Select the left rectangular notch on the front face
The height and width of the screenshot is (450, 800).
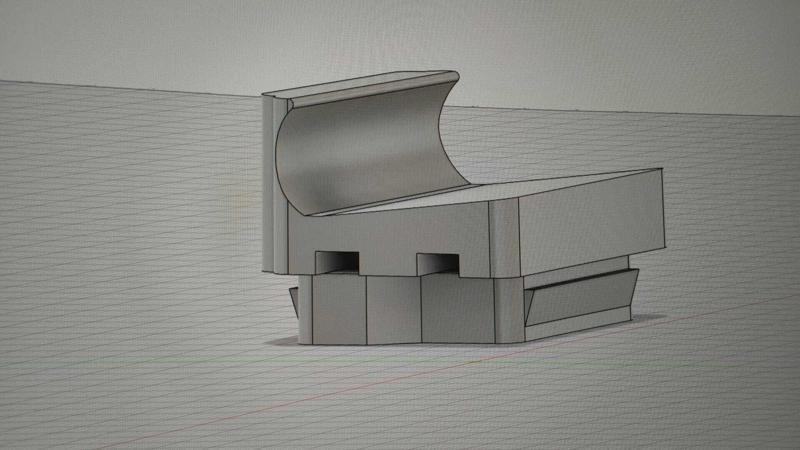pos(337,263)
